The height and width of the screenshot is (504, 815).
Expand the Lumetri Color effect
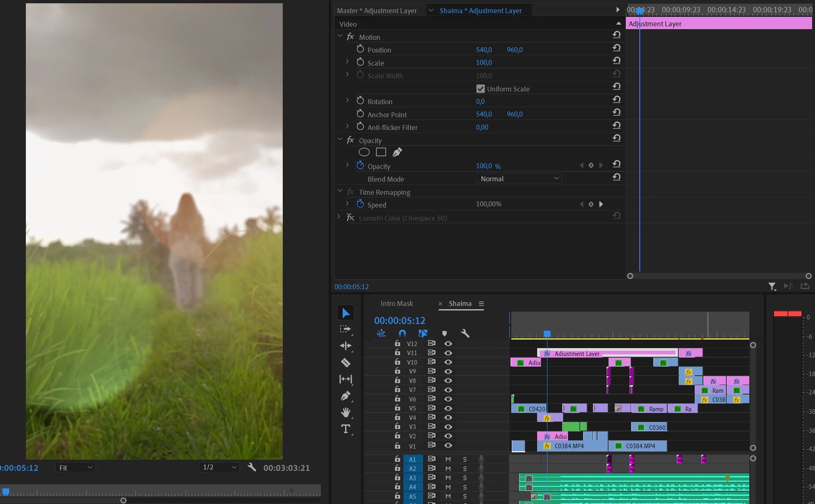click(x=339, y=217)
